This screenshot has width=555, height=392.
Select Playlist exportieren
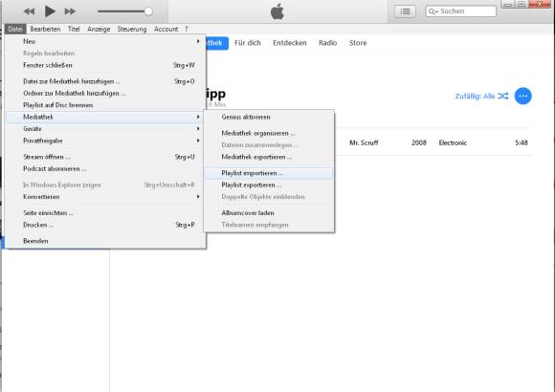(x=269, y=185)
